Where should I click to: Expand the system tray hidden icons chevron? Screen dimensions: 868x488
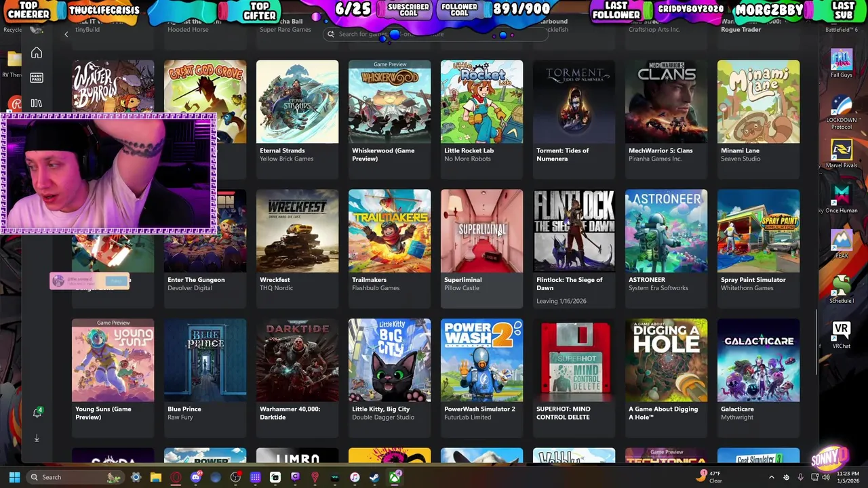coord(771,477)
